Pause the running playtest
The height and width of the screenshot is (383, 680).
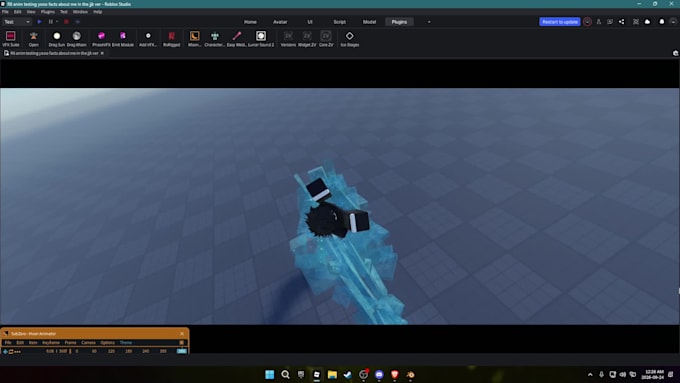[51, 22]
